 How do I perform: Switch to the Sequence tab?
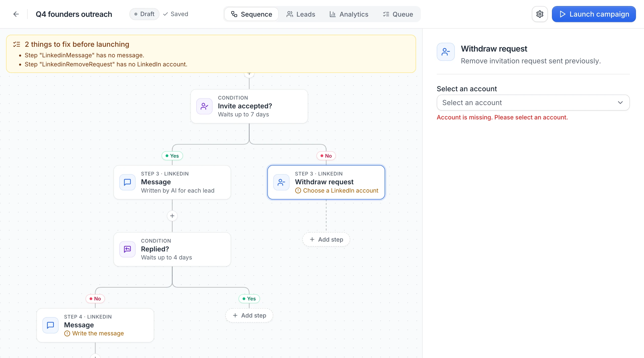(252, 14)
